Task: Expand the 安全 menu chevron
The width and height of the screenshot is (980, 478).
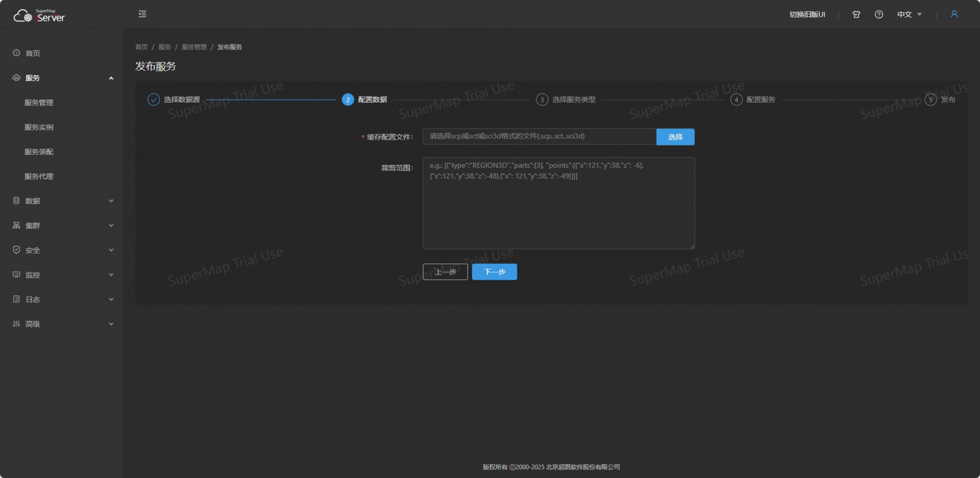Action: 111,250
